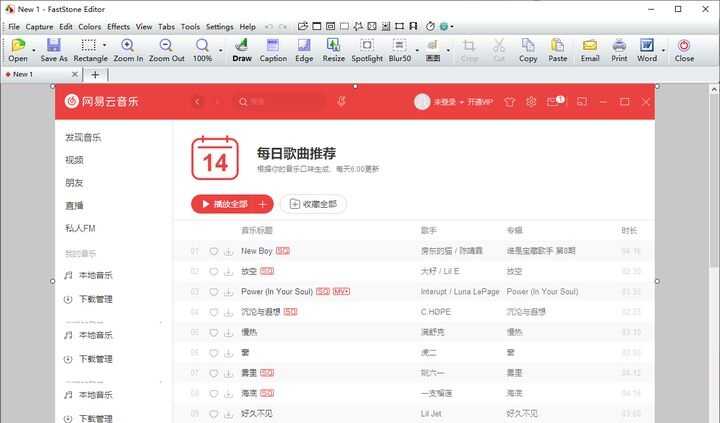
Task: Click the red Close toolbar icon
Action: point(684,45)
